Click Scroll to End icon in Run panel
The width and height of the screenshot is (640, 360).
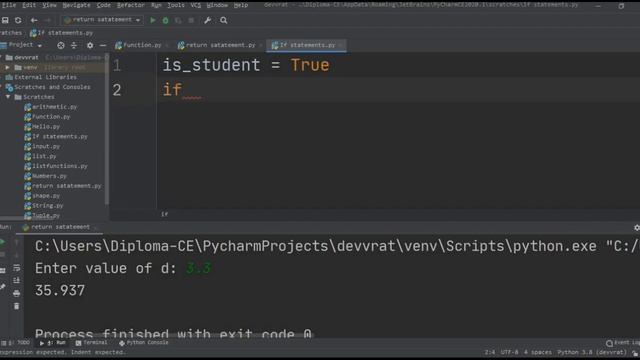(16, 280)
